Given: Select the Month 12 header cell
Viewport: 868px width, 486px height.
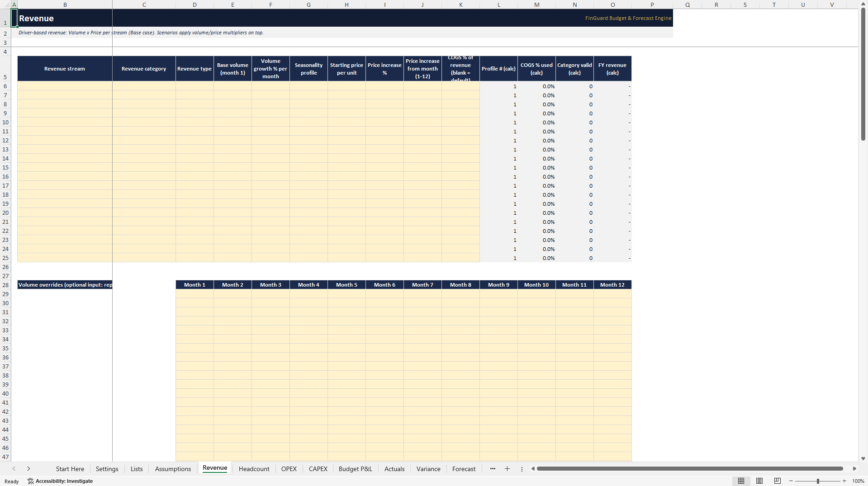Looking at the screenshot, I should tap(612, 285).
